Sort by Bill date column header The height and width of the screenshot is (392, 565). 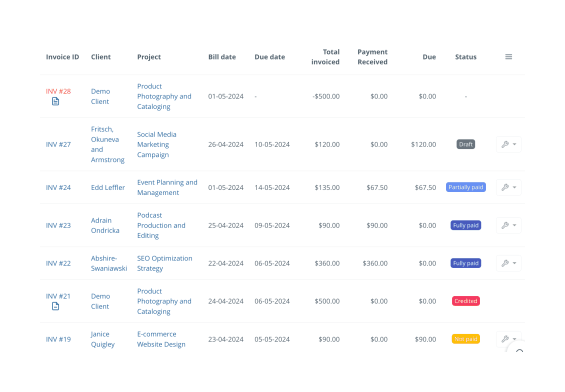pos(222,57)
